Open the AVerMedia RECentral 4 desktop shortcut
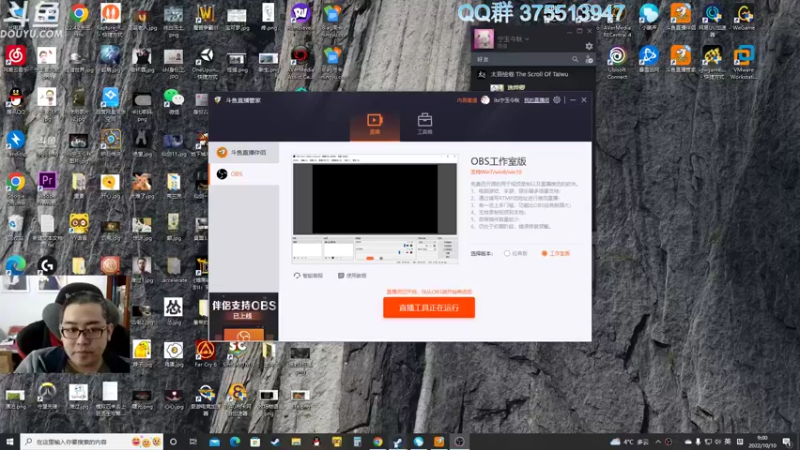This screenshot has height=450, width=800. (x=617, y=19)
